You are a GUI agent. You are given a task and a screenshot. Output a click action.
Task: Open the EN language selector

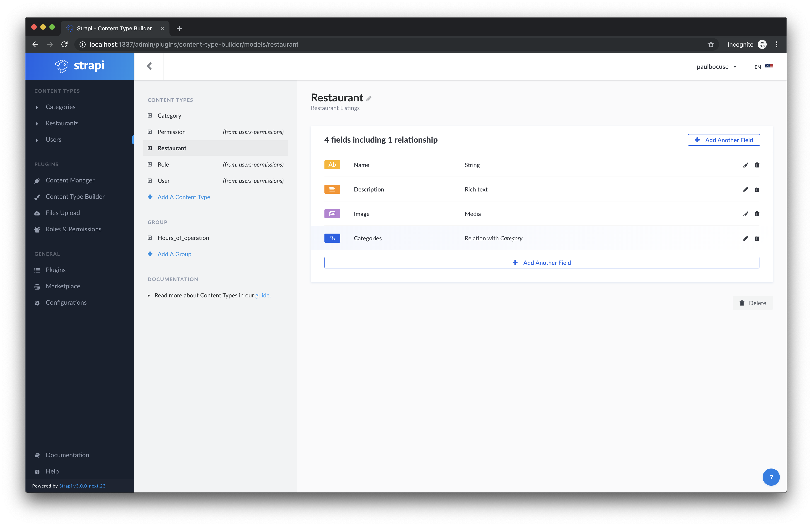763,67
